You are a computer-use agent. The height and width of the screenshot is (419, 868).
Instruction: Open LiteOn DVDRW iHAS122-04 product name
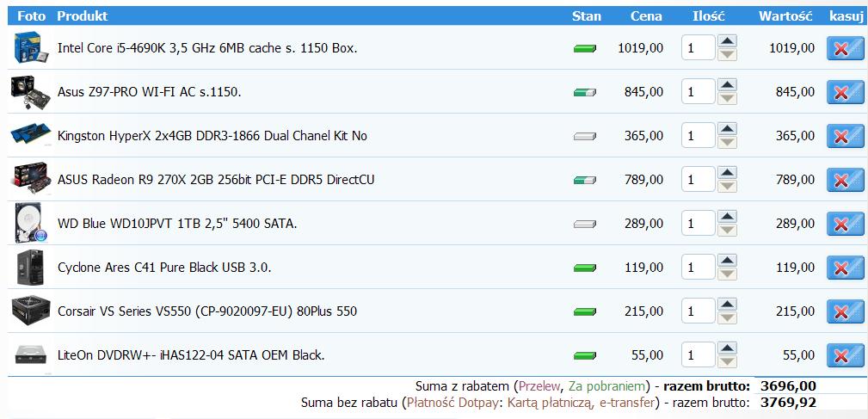pyautogui.click(x=191, y=354)
